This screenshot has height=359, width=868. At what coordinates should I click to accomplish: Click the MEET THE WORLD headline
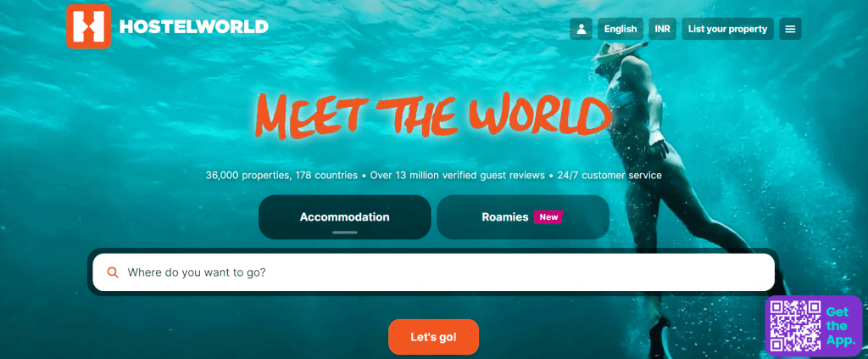(434, 115)
